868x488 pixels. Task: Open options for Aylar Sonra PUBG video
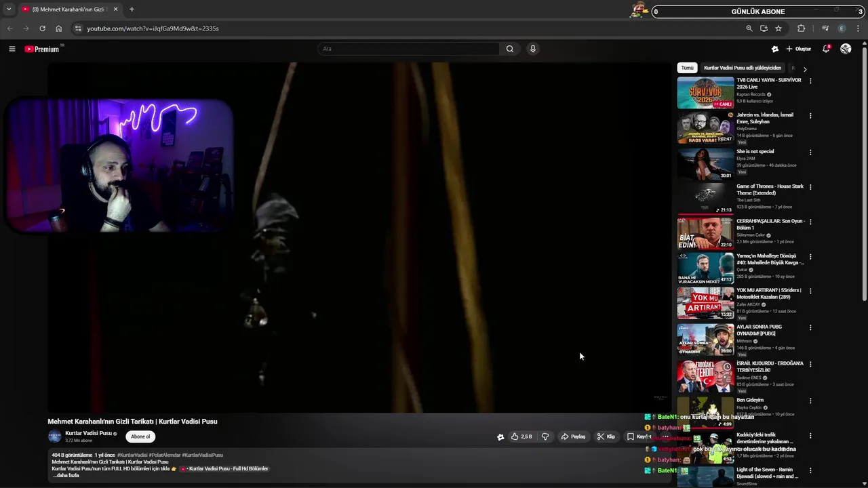click(810, 327)
